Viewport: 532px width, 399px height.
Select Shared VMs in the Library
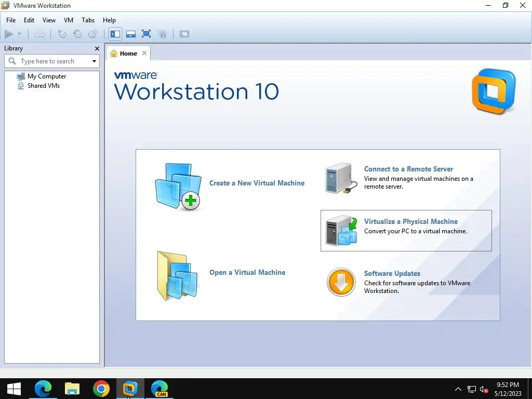pyautogui.click(x=44, y=86)
